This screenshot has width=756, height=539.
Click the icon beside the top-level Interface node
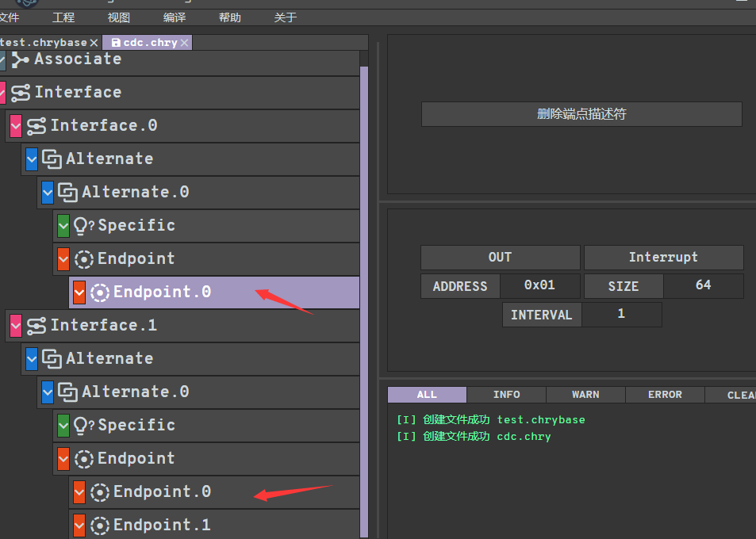pyautogui.click(x=21, y=93)
